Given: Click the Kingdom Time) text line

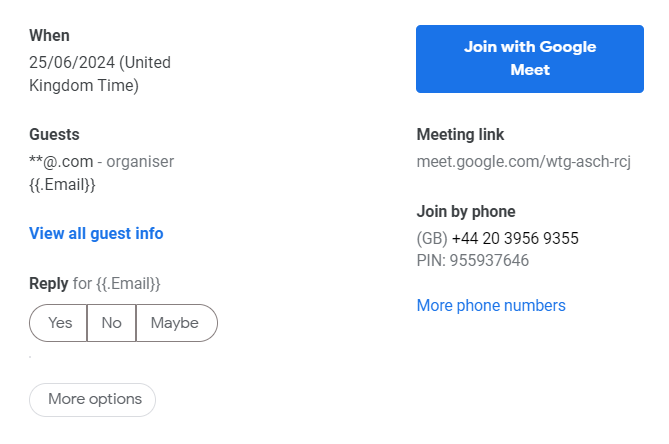Looking at the screenshot, I should (x=84, y=85).
